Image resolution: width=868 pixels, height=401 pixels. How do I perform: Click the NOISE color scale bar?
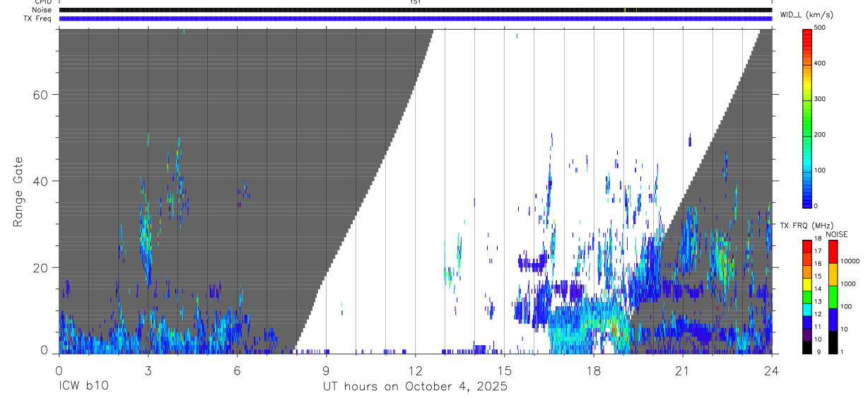tap(833, 296)
